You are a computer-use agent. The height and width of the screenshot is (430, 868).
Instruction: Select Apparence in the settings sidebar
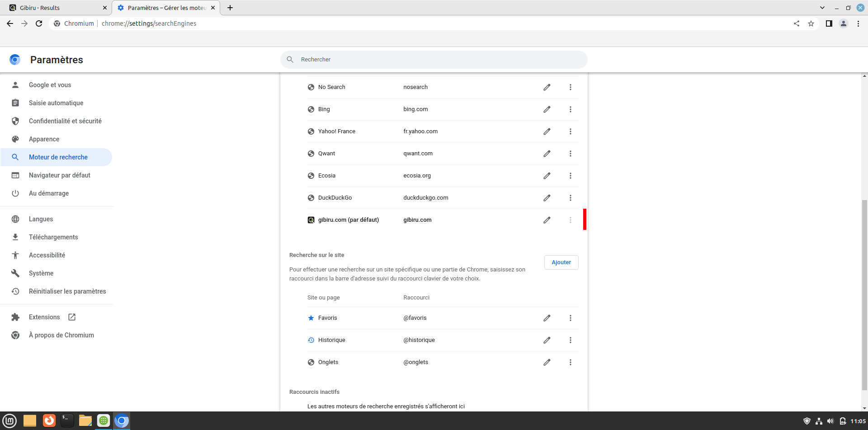click(44, 139)
